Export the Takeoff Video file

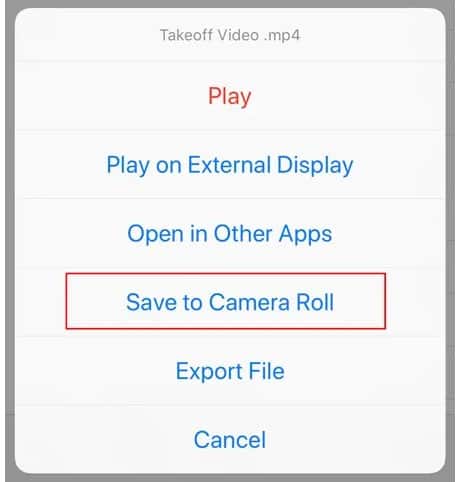[x=230, y=371]
